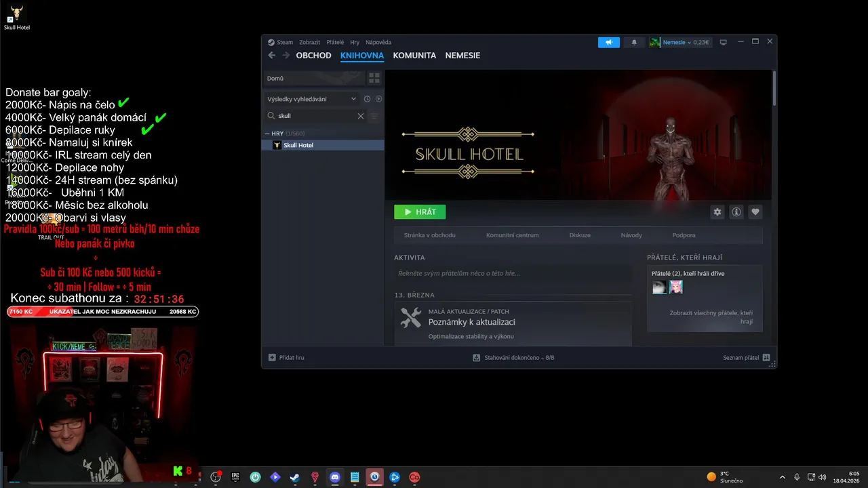The width and height of the screenshot is (868, 488).
Task: Clear the skull search text
Action: pyautogui.click(x=361, y=116)
